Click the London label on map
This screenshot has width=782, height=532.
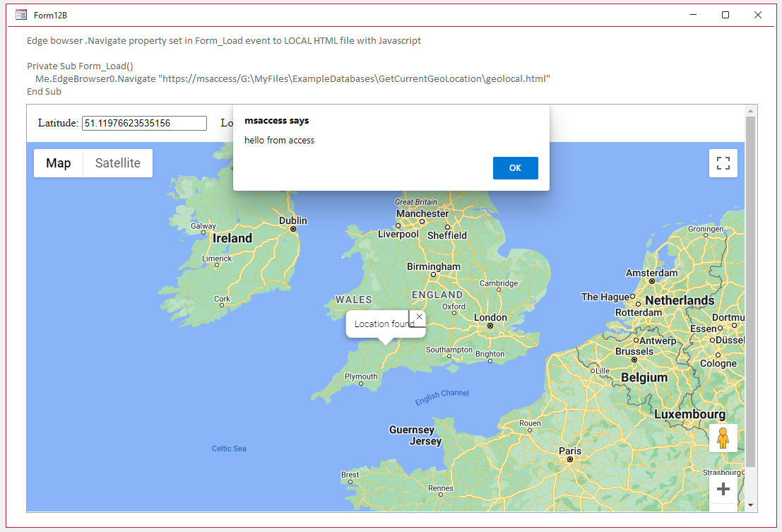pos(490,318)
